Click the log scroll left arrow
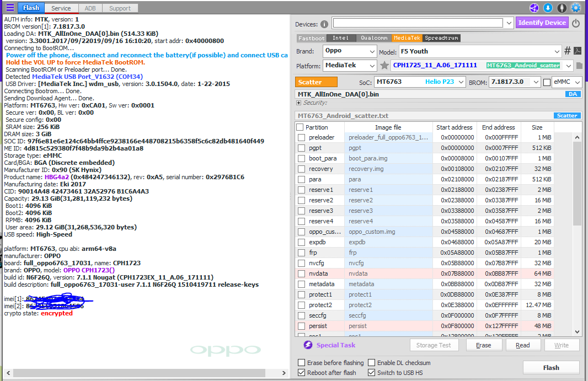Screen dimensions: 588x381 pos(8,373)
